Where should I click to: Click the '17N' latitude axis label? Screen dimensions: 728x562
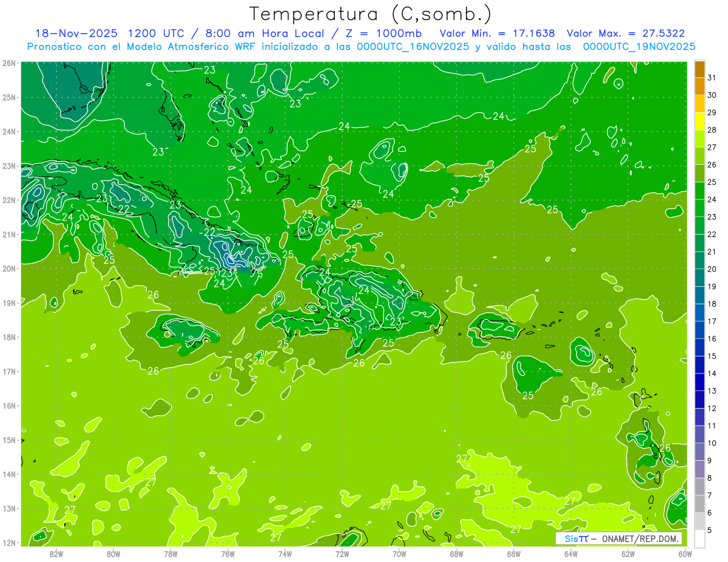pos(8,372)
